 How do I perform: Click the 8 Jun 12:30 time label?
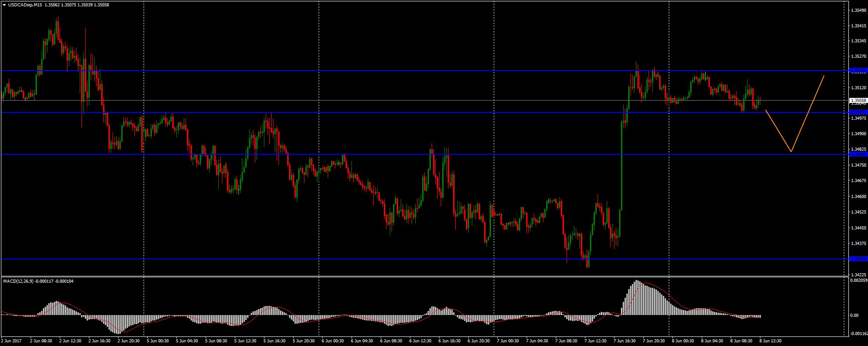click(x=770, y=341)
